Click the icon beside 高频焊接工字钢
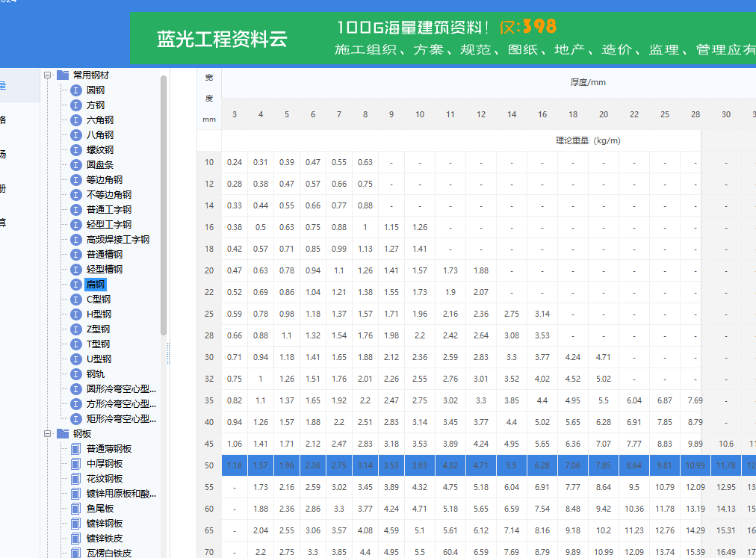This screenshot has width=756, height=558. pos(75,240)
